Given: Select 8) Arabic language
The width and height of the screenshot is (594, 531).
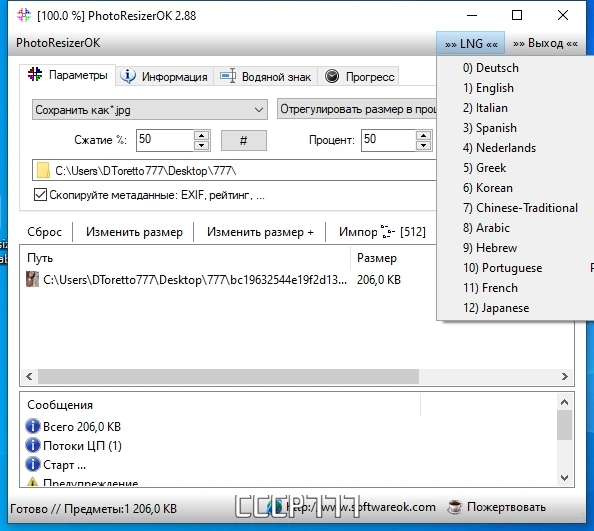Looking at the screenshot, I should pyautogui.click(x=515, y=228).
